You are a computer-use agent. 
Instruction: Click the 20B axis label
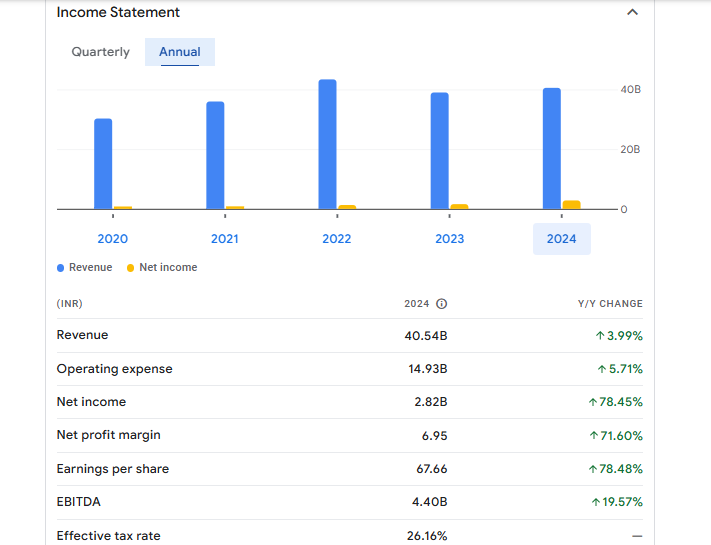tap(630, 150)
